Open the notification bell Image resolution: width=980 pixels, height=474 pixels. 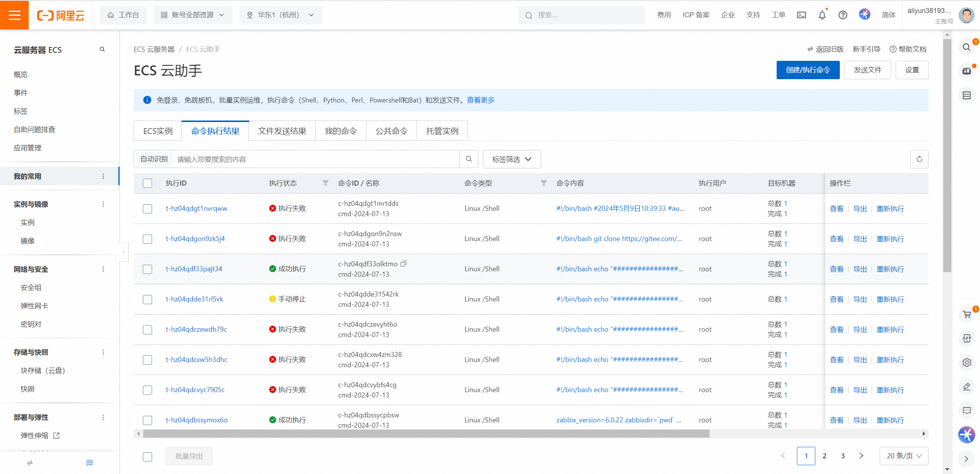click(822, 15)
